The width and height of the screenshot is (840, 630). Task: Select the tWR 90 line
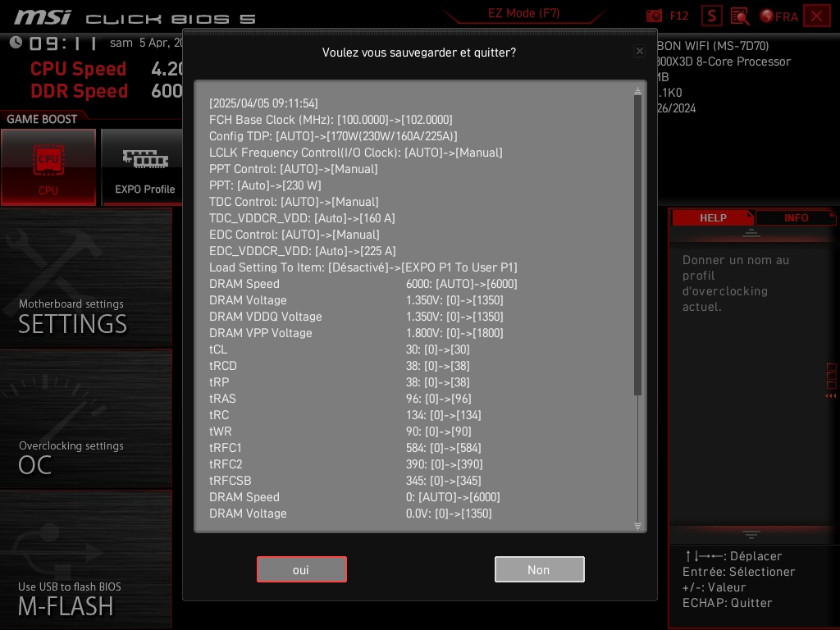click(x=340, y=431)
